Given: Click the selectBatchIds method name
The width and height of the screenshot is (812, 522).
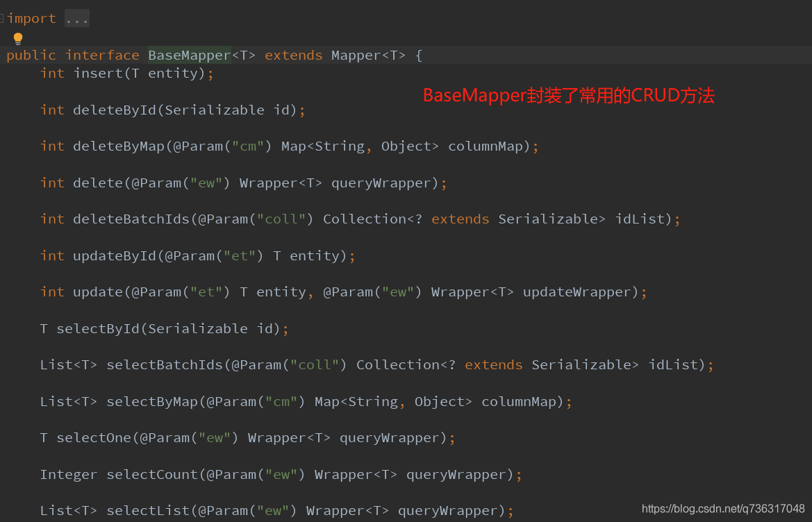Looking at the screenshot, I should [165, 365].
